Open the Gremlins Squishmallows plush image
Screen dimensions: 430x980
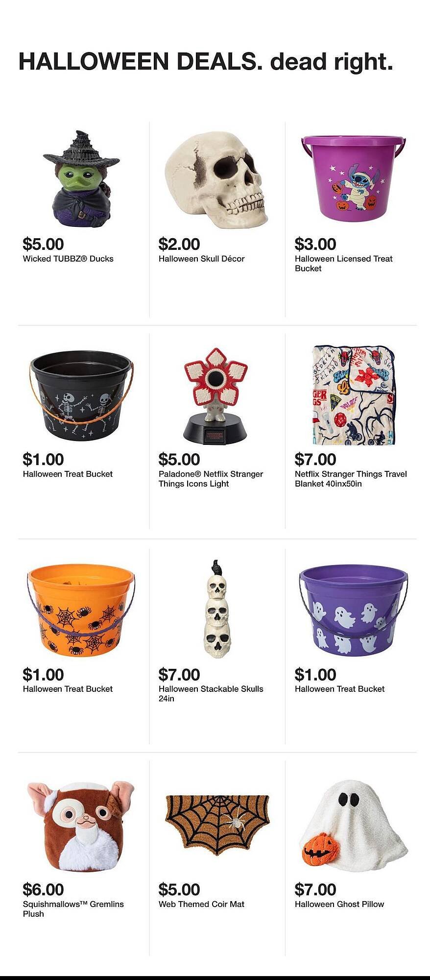[81, 826]
